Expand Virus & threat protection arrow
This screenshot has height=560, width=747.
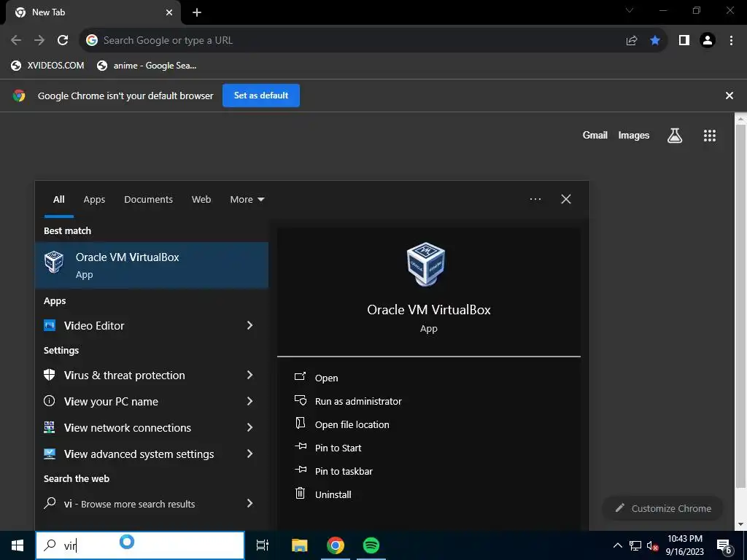pyautogui.click(x=249, y=376)
